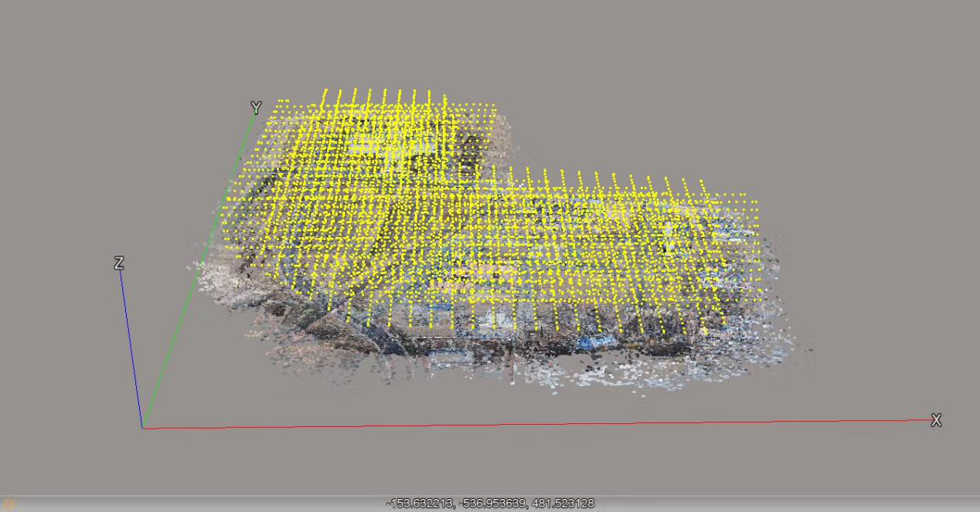Click the small orange status bar icon
Viewport: 980px width, 512px height.
tap(9, 504)
